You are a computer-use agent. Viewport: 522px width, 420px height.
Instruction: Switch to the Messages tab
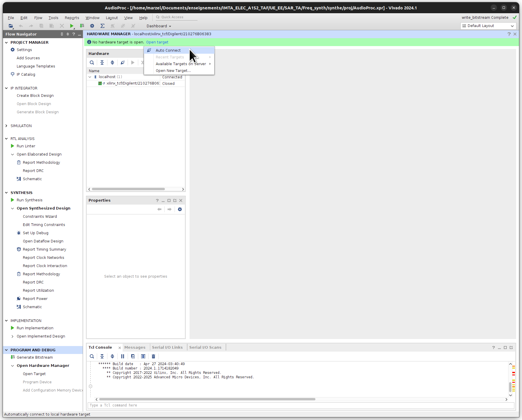tap(135, 347)
